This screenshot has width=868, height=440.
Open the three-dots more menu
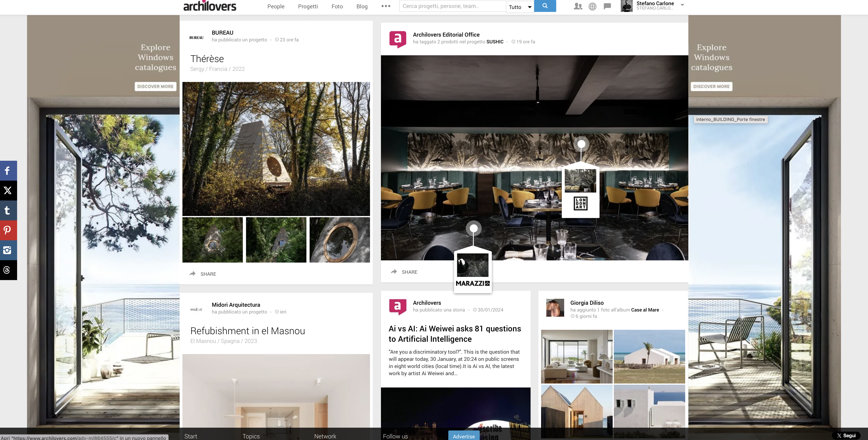[386, 6]
